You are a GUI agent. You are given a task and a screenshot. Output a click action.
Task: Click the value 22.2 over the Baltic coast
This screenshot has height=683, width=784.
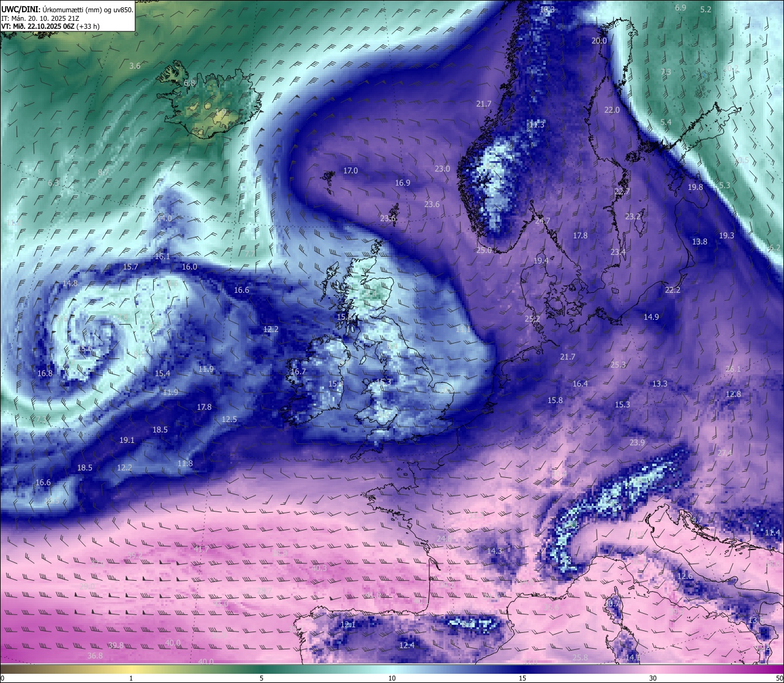(673, 290)
